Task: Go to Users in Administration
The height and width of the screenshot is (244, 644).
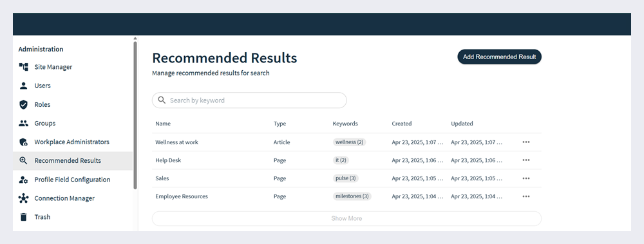Action: pos(73,86)
